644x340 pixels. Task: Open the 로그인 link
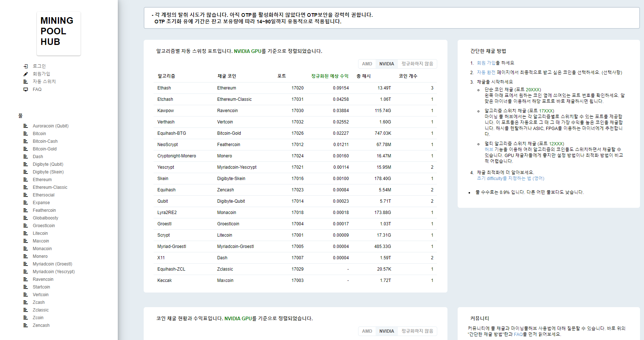(x=39, y=66)
